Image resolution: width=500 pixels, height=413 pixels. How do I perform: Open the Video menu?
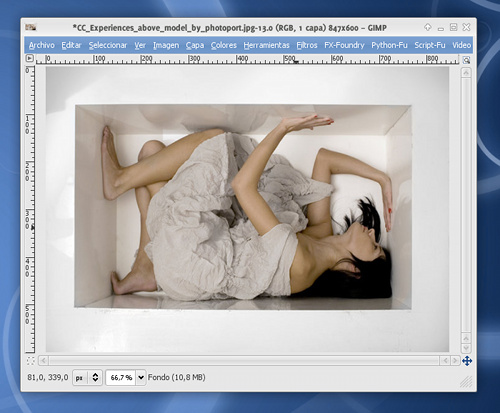click(x=461, y=45)
